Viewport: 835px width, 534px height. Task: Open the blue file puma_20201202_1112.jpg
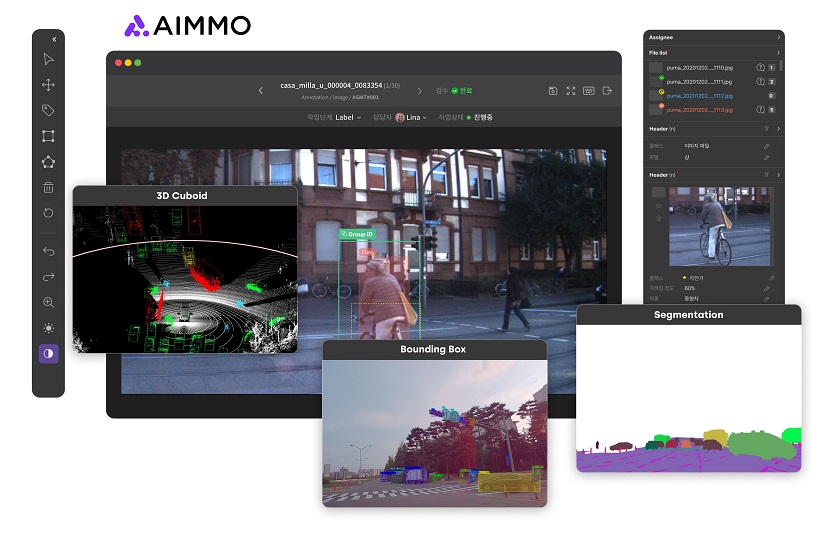tap(699, 96)
